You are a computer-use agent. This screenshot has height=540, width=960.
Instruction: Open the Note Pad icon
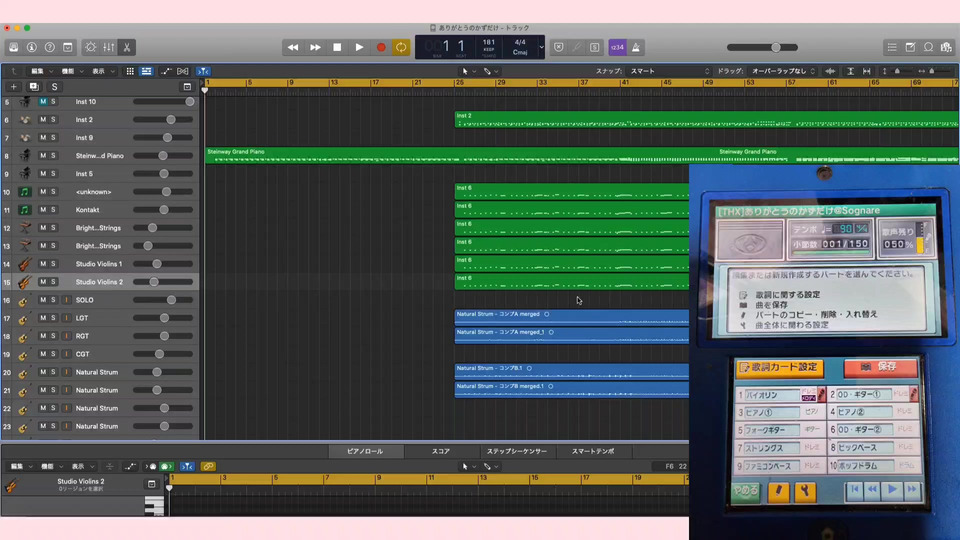point(910,47)
